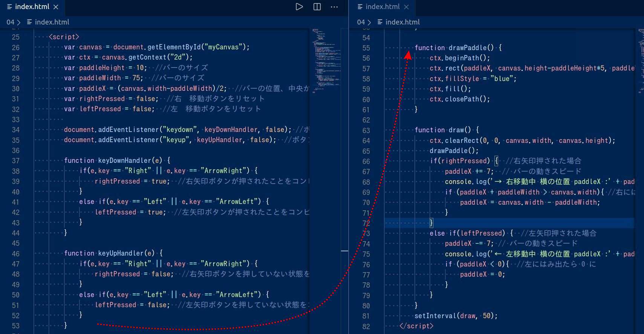Click 'else if(leftPressed)' on line 73
The width and height of the screenshot is (644, 334).
coord(467,233)
